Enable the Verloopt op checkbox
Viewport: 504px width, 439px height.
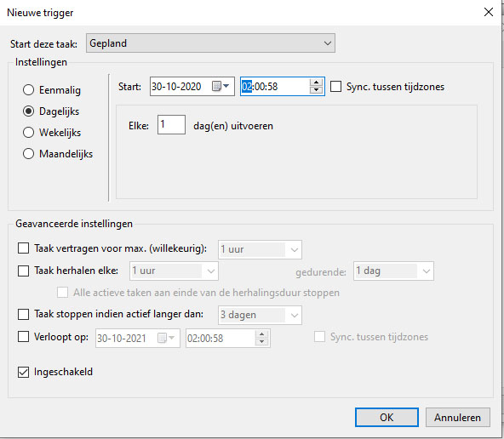23,337
